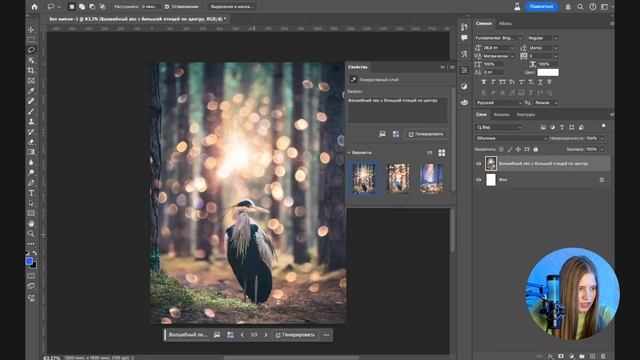Select the Clone Stamp tool
This screenshot has height=360, width=640.
tap(31, 121)
